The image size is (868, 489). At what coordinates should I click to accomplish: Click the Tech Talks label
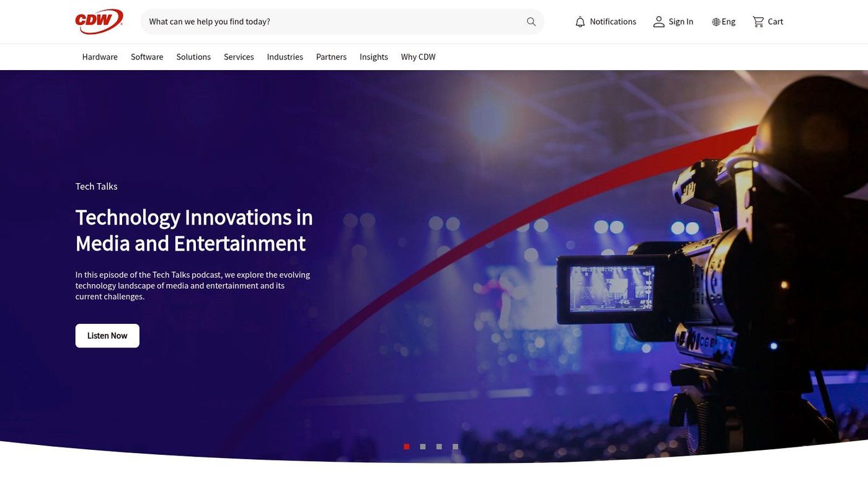(x=96, y=186)
